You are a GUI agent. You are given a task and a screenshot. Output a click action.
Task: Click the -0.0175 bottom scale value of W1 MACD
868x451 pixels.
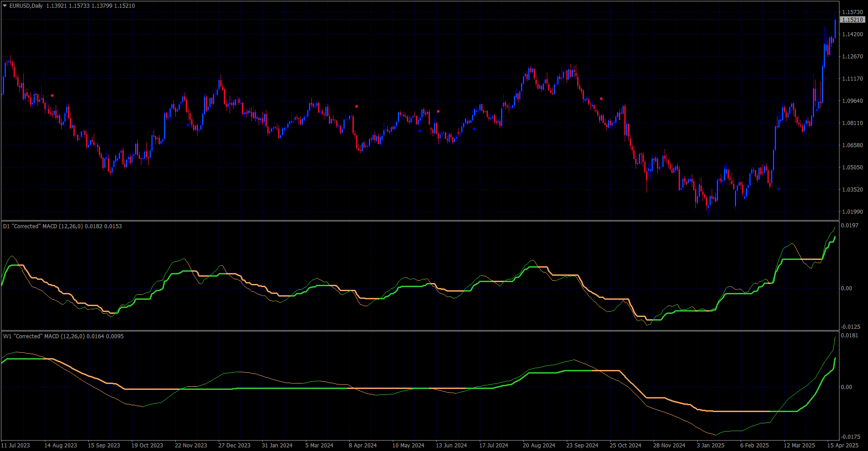850,437
